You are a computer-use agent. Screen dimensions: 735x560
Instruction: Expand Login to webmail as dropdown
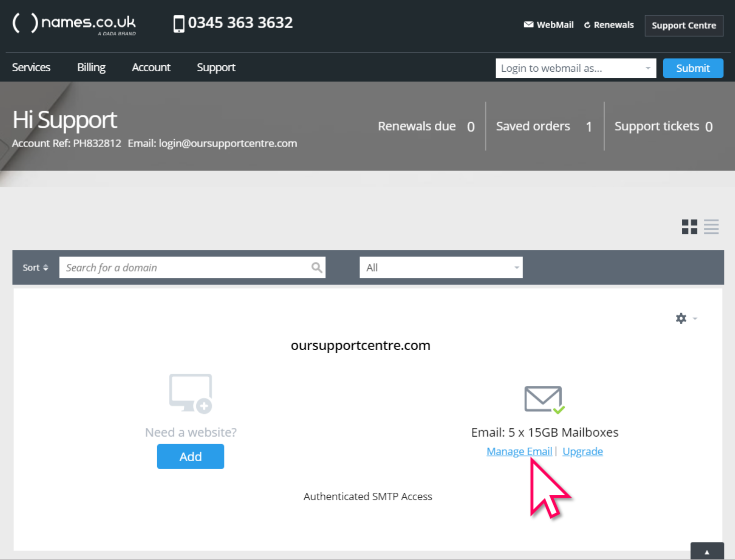576,68
